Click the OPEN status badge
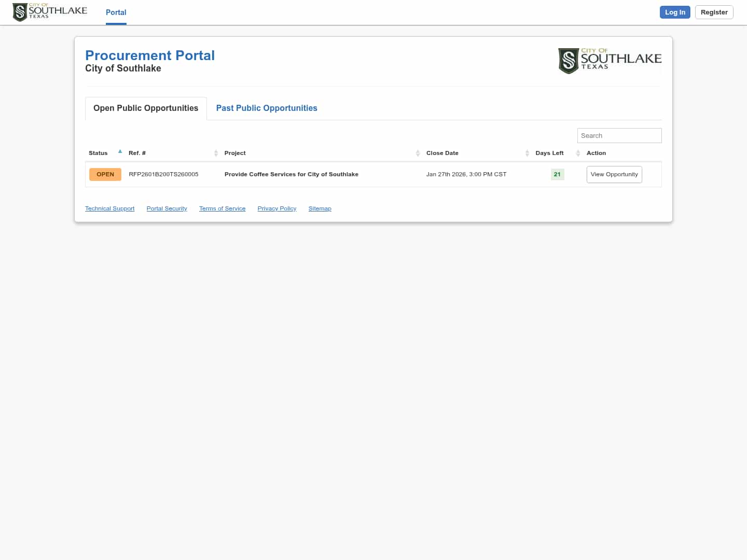Viewport: 747px width, 560px height. pyautogui.click(x=105, y=174)
